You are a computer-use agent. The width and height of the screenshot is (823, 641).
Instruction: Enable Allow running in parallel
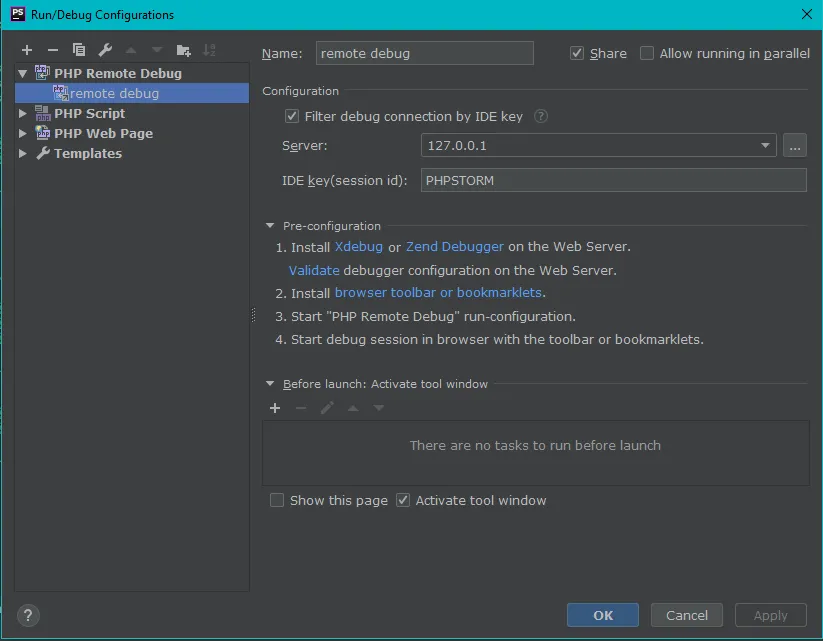647,53
